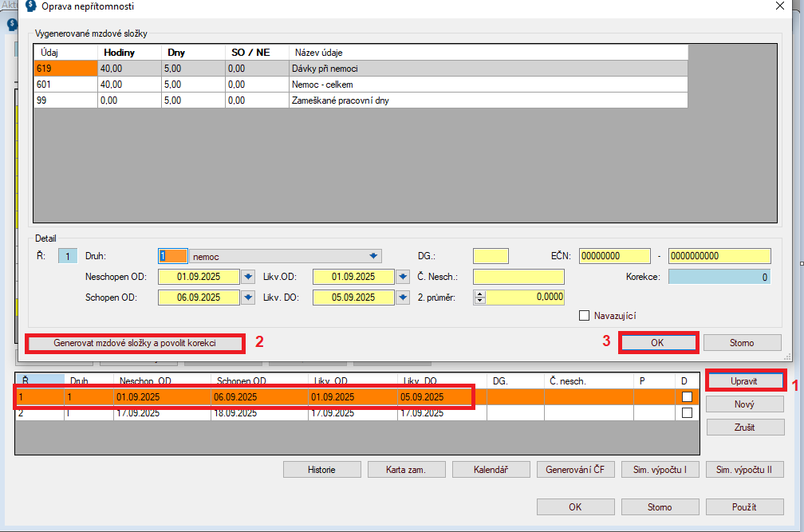Open the Likv. DO date picker arrow
The width and height of the screenshot is (804, 532).
(x=403, y=298)
